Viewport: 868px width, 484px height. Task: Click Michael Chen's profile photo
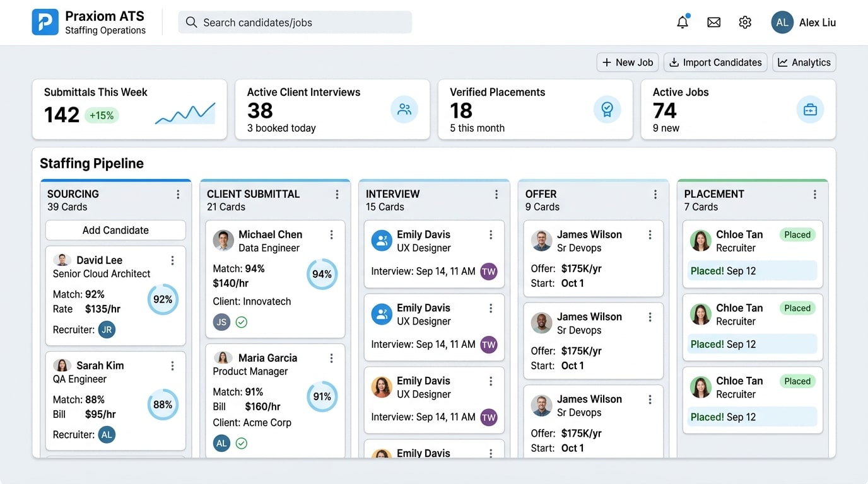click(223, 241)
